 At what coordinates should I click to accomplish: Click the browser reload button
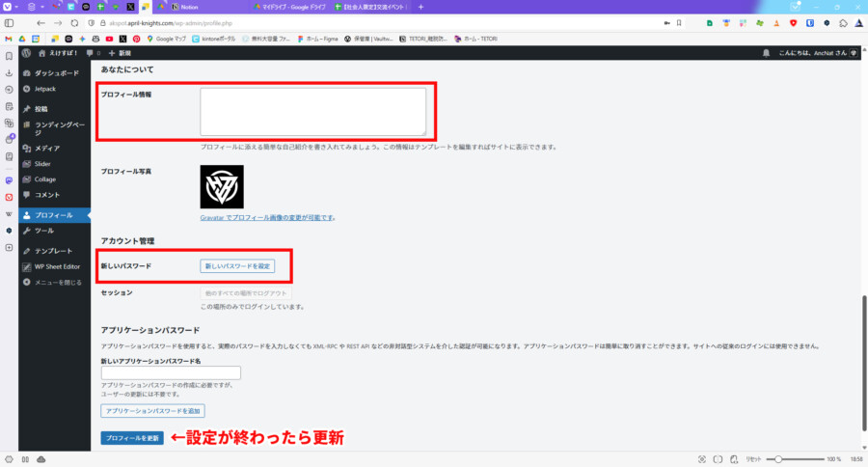pos(74,22)
